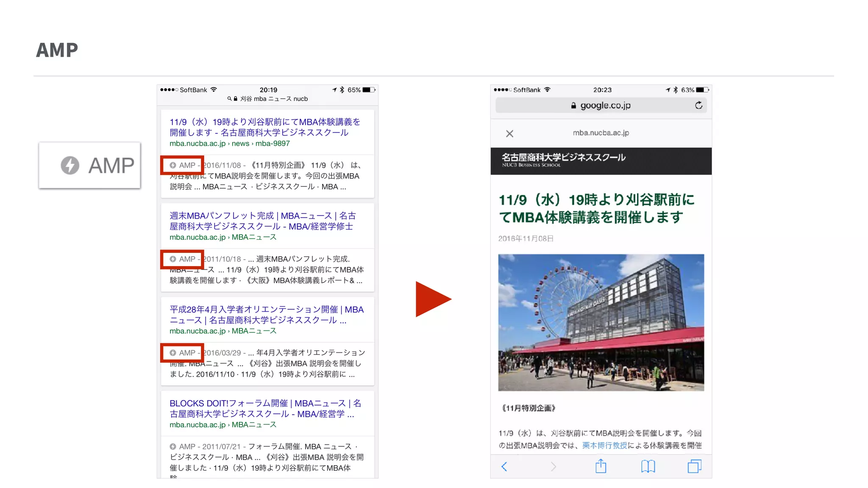This screenshot has height=488, width=868.
Task: Tap the Safari back arrow
Action: (x=504, y=466)
